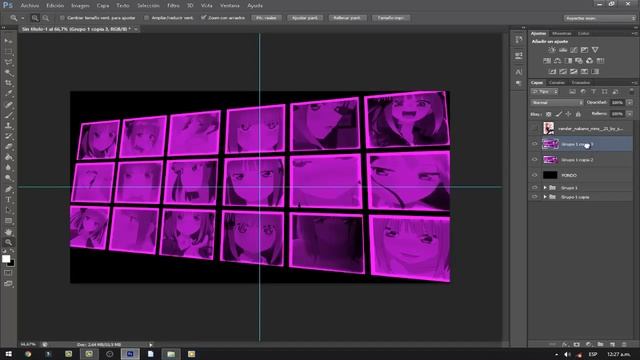640x360 pixels.
Task: Activate the Hand tool
Action: pos(8,231)
